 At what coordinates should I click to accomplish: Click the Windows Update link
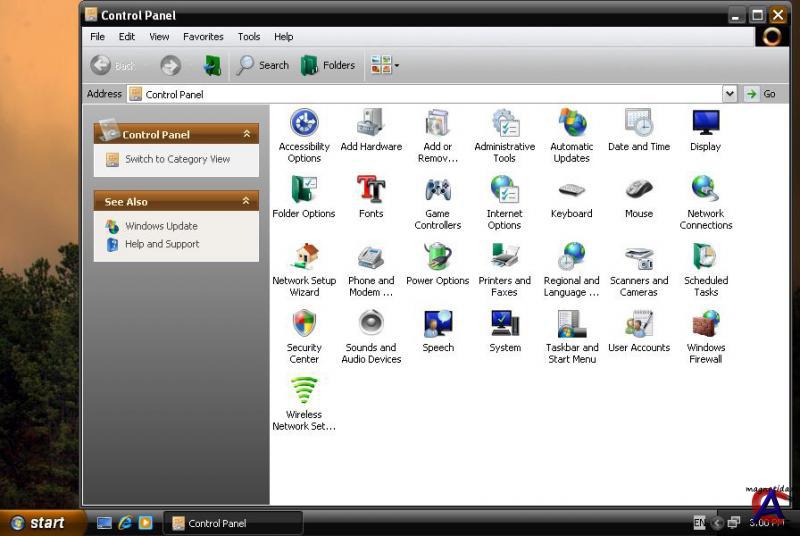(161, 226)
